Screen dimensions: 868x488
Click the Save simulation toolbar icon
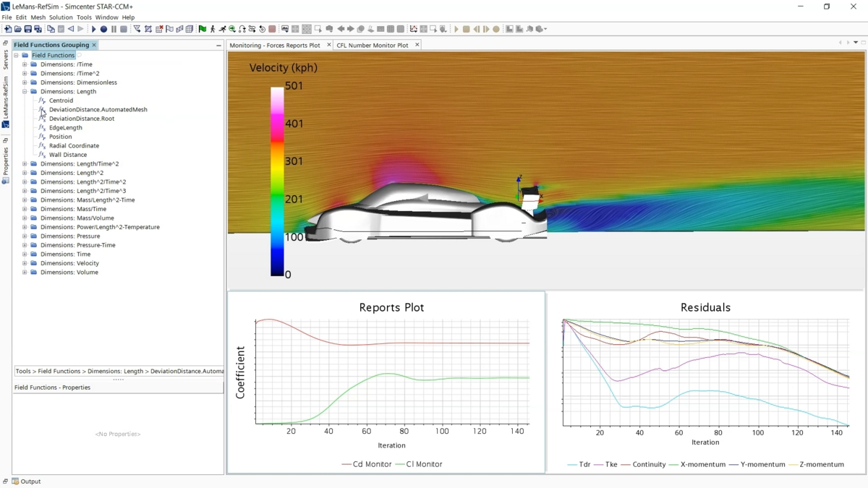click(27, 29)
